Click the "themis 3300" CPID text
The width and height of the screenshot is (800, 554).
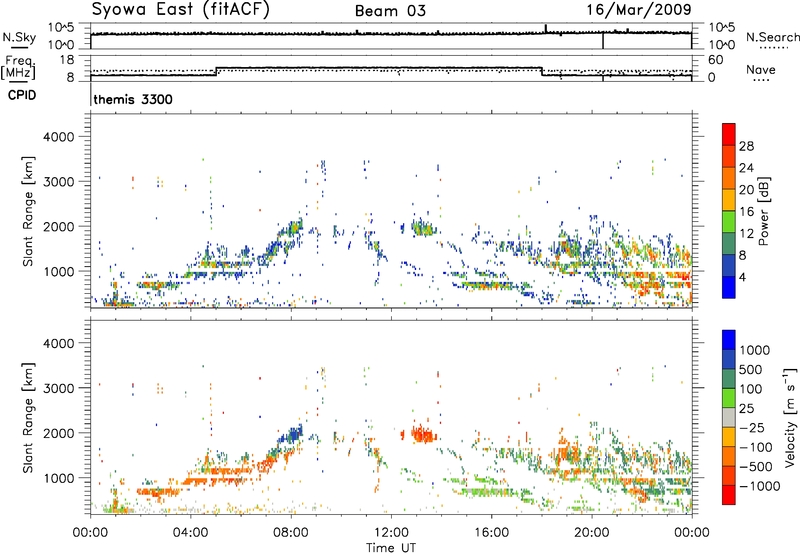(133, 99)
